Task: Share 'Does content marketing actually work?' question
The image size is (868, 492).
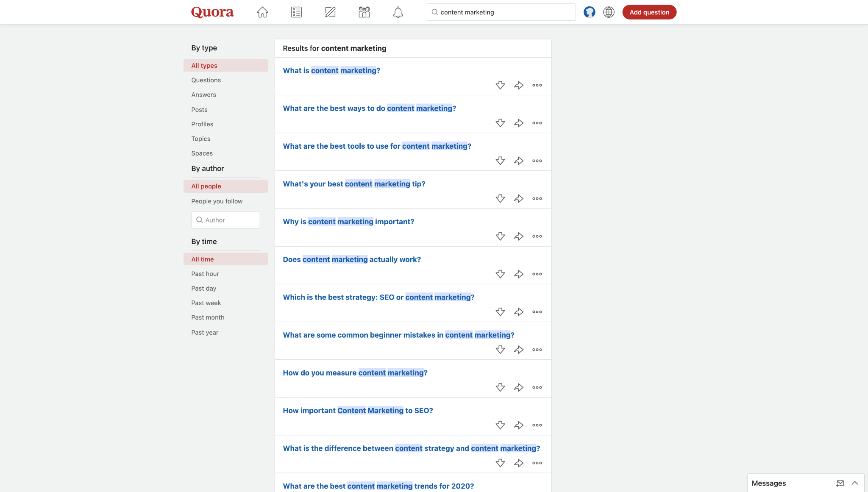Action: click(x=519, y=274)
